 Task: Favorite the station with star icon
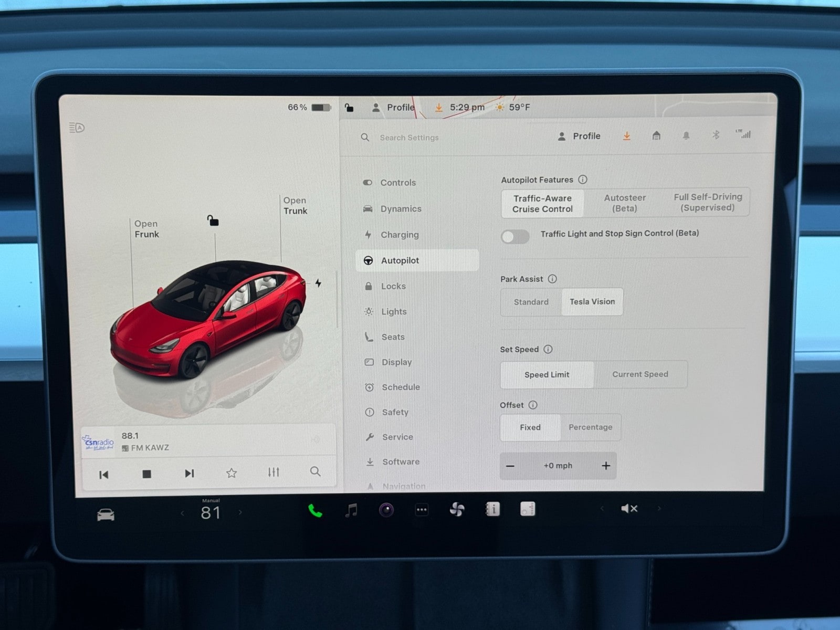coord(231,473)
